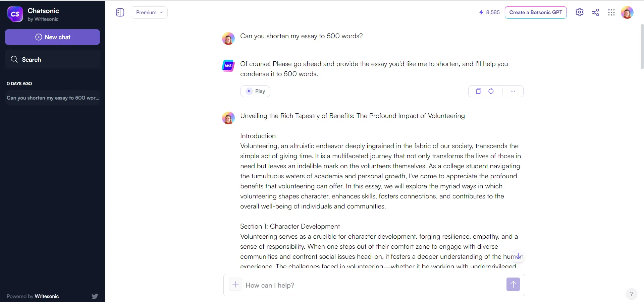
Task: Visit Writesonic's Twitter from the sidebar
Action: (x=95, y=296)
